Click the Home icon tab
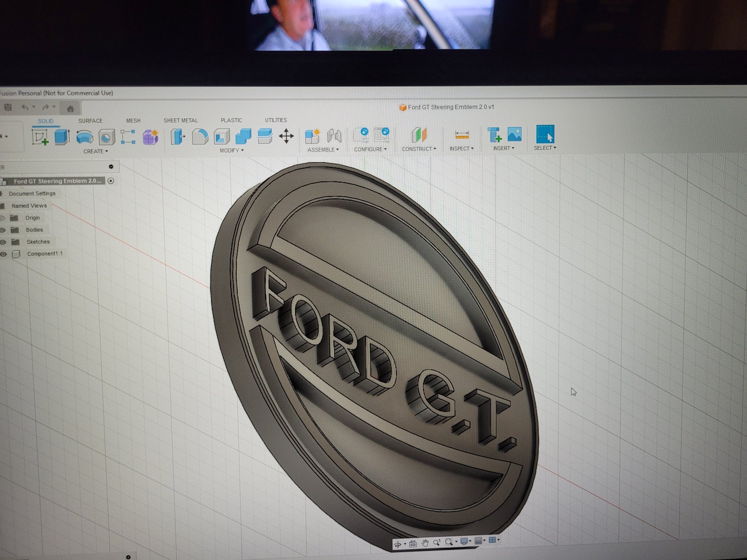This screenshot has height=560, width=747. (70, 108)
